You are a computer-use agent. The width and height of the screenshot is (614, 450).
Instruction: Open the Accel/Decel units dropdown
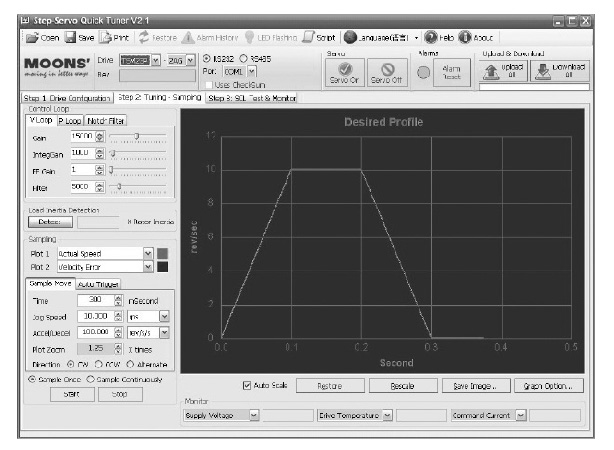point(164,333)
